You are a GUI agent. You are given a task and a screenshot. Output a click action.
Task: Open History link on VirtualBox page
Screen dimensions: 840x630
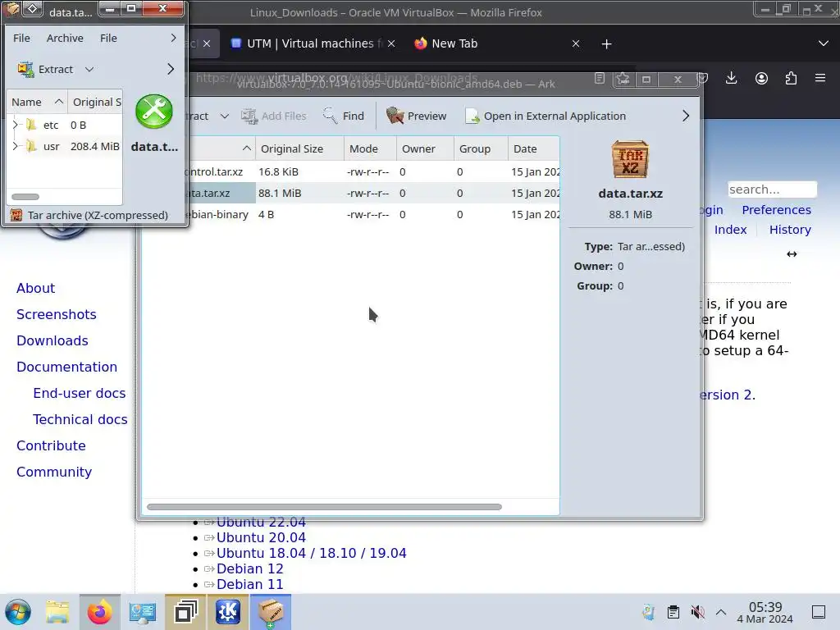tap(790, 230)
